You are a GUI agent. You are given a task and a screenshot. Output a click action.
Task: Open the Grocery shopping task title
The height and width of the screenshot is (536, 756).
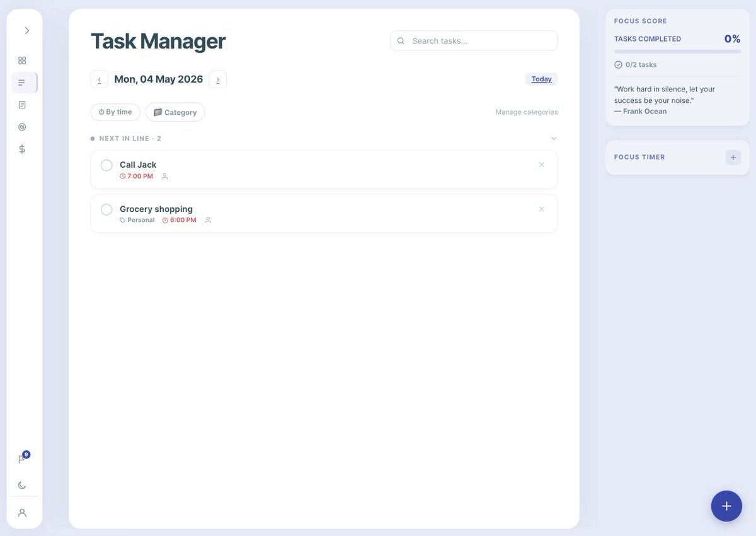coord(156,209)
